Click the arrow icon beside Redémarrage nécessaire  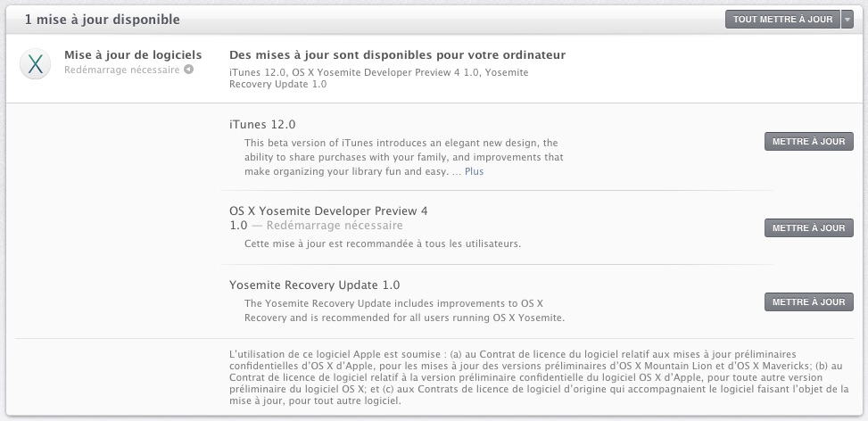(x=188, y=70)
